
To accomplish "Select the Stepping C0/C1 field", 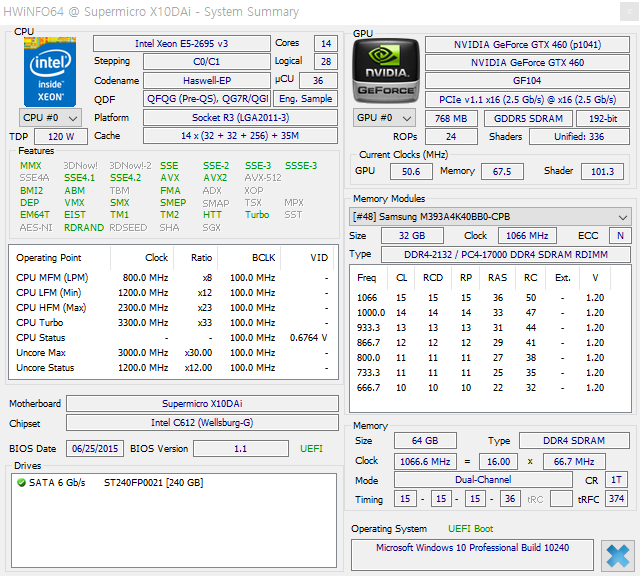I will point(207,62).
